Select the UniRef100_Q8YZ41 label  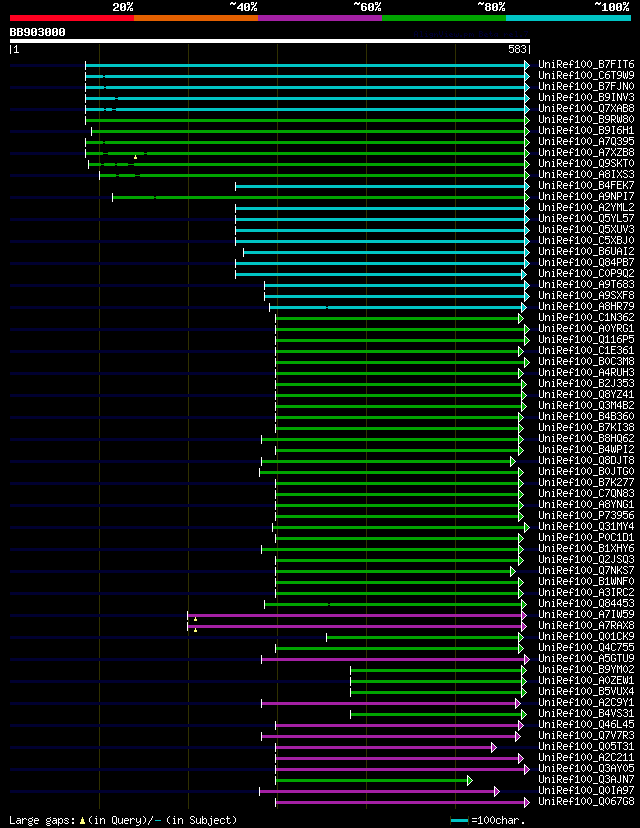point(586,394)
